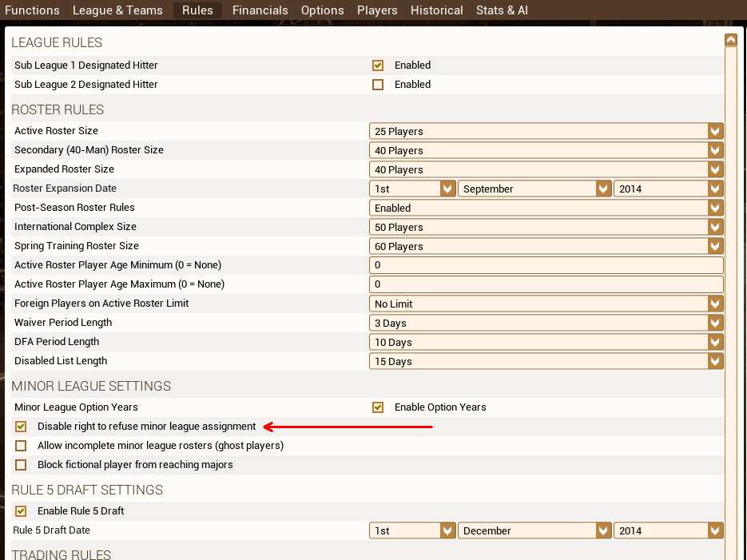
Task: Open the Rule 5 Draft Date year dropdown
Action: click(x=668, y=530)
